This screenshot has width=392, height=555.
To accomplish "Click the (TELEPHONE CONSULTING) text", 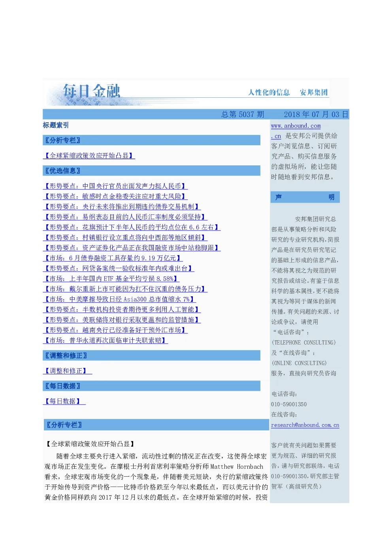I will click(303, 343).
